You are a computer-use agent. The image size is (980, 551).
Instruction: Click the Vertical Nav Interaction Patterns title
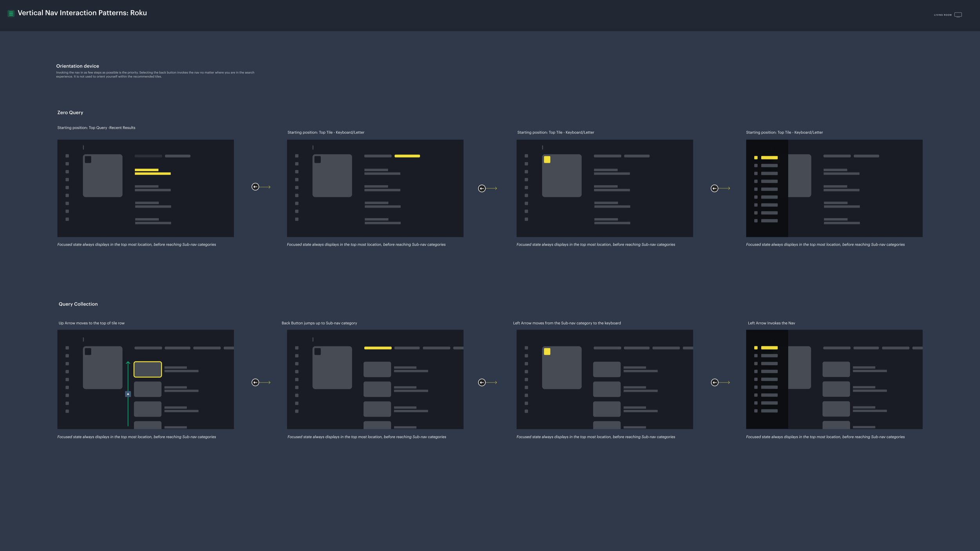[82, 13]
